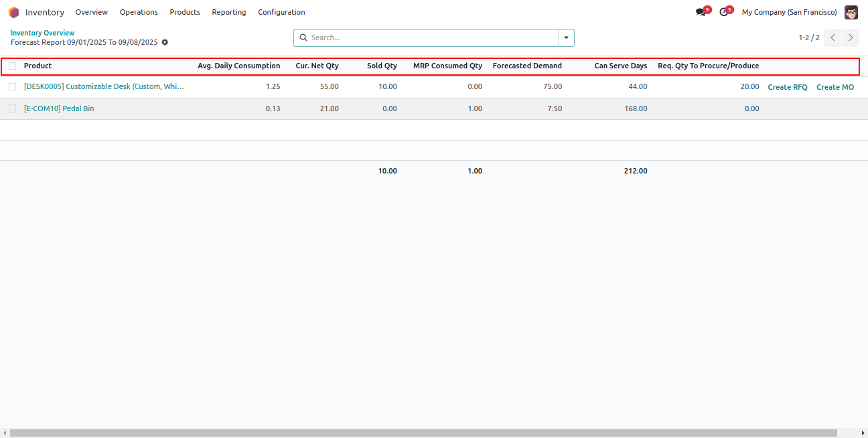The width and height of the screenshot is (868, 438).
Task: Check the Pedal Bin row checkbox
Action: (12, 108)
